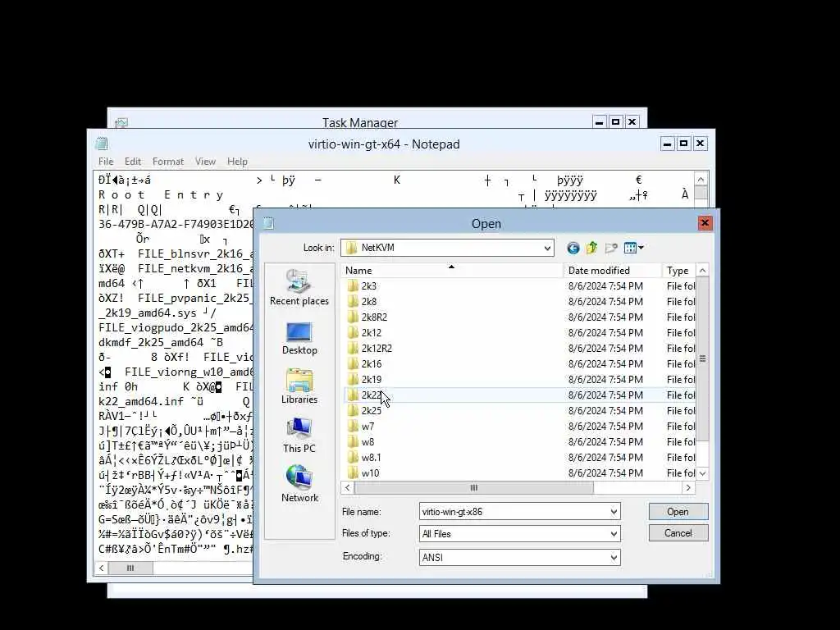840x630 pixels.
Task: Sort file list by Name column header
Action: tap(452, 271)
